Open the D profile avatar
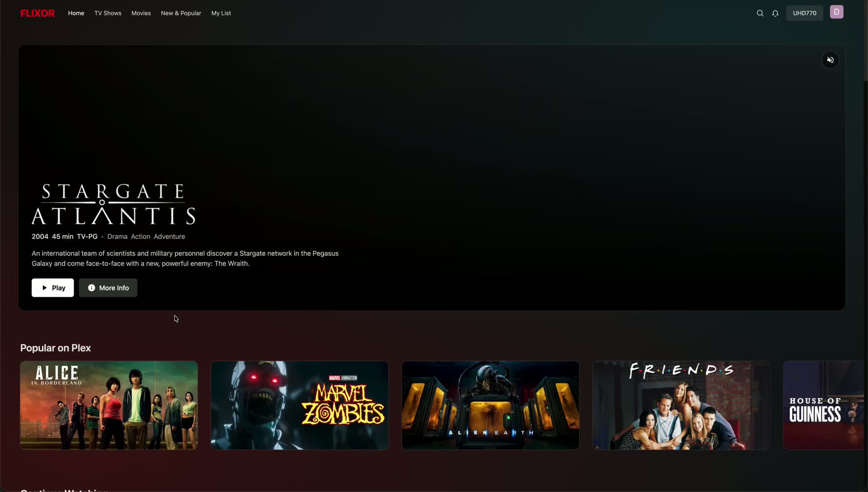 [x=836, y=12]
